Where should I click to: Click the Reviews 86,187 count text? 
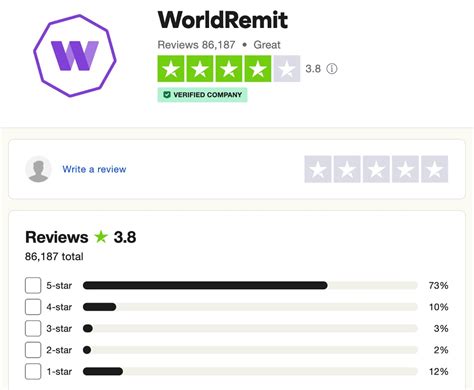click(x=196, y=45)
